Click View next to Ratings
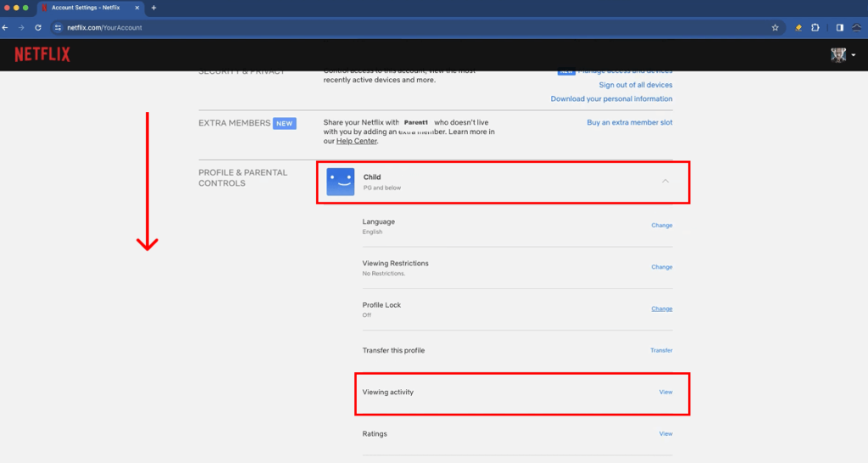 pos(666,433)
